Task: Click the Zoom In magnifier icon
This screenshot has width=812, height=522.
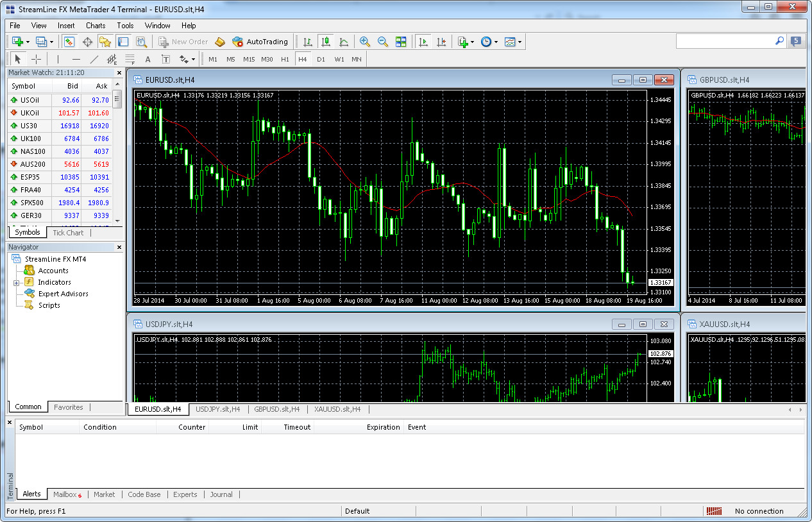Action: [x=365, y=42]
